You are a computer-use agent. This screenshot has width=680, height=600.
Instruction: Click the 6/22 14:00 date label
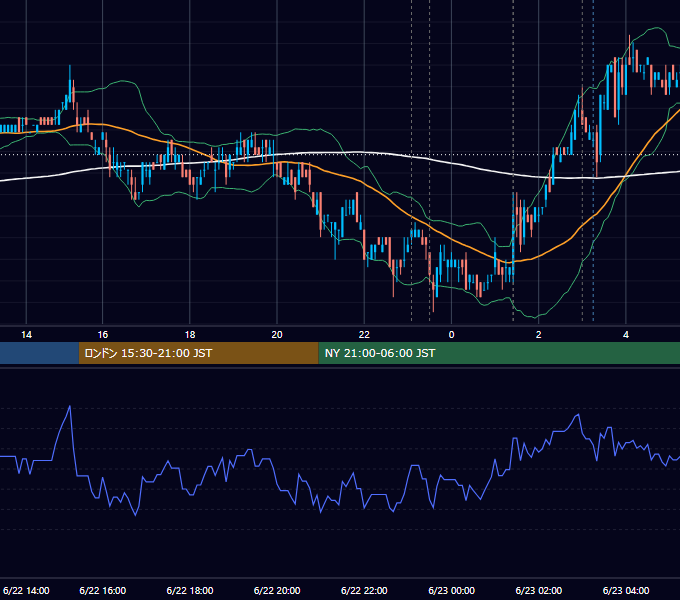point(26,590)
